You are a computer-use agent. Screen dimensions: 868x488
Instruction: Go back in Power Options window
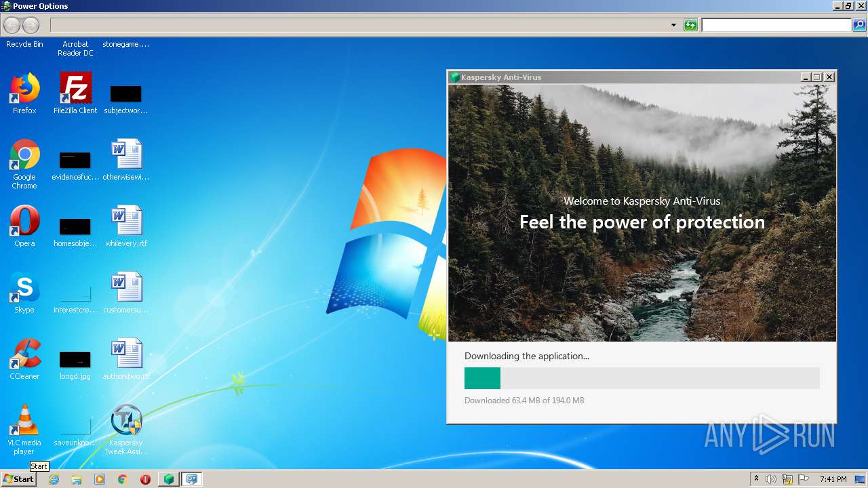12,25
